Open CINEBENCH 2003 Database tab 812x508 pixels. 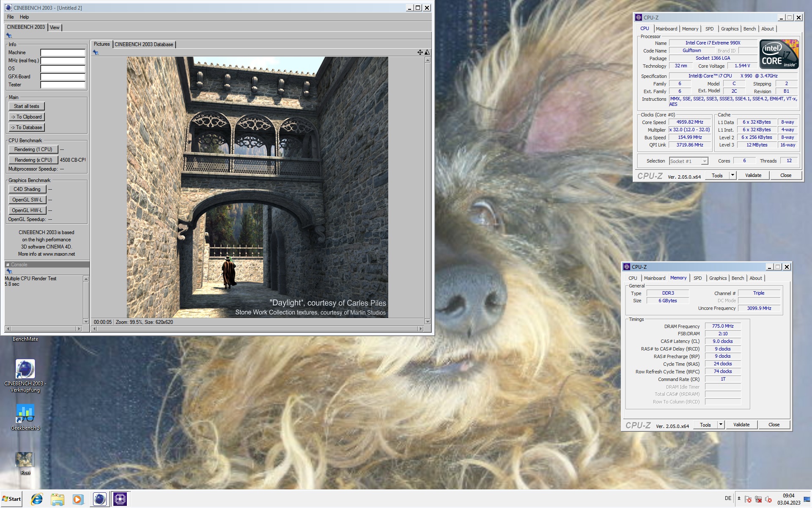(x=144, y=44)
